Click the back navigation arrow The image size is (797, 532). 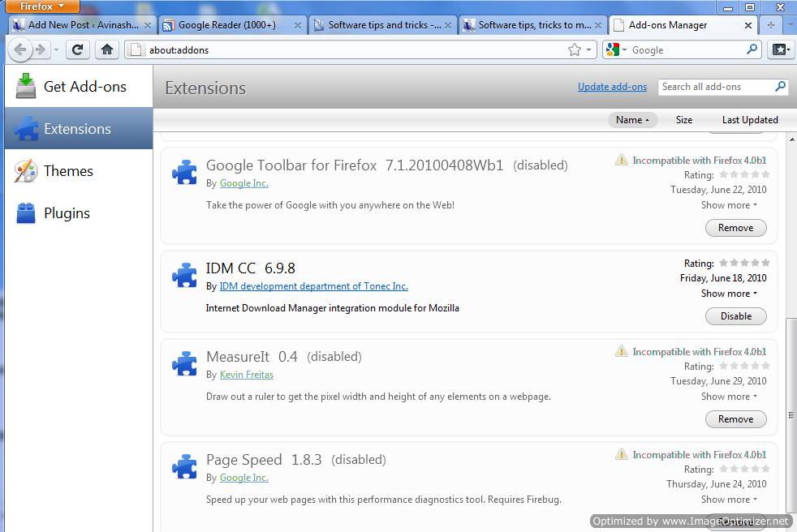click(21, 49)
